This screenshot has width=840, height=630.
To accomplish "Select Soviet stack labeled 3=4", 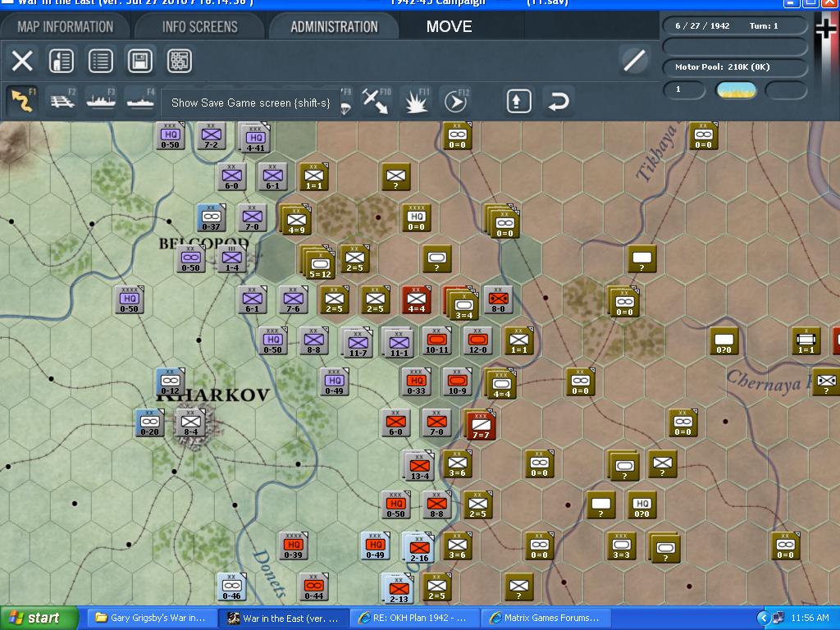I will point(463,304).
